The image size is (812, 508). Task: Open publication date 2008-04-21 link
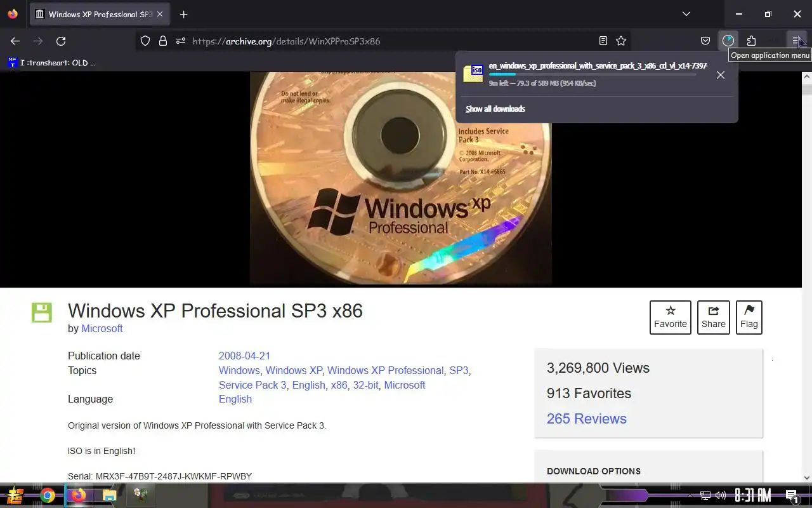[x=244, y=356]
